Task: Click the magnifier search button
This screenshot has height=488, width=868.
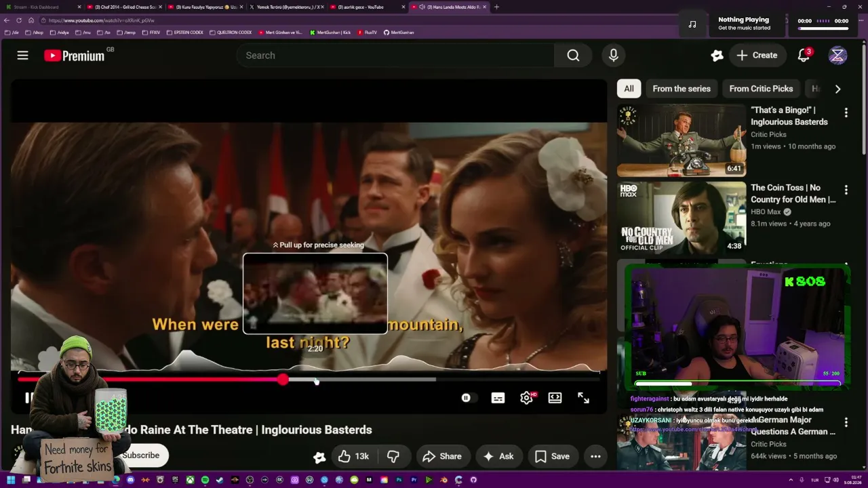Action: (x=573, y=56)
